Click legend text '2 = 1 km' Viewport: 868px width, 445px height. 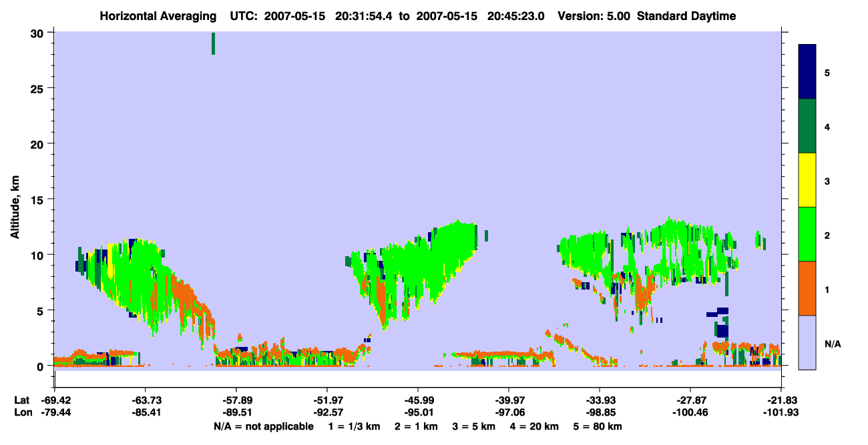tap(416, 426)
